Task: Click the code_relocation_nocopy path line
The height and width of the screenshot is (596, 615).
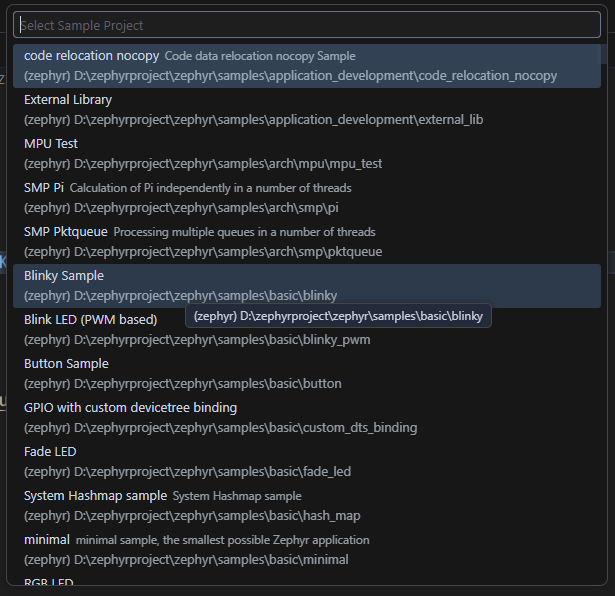Action: point(290,76)
